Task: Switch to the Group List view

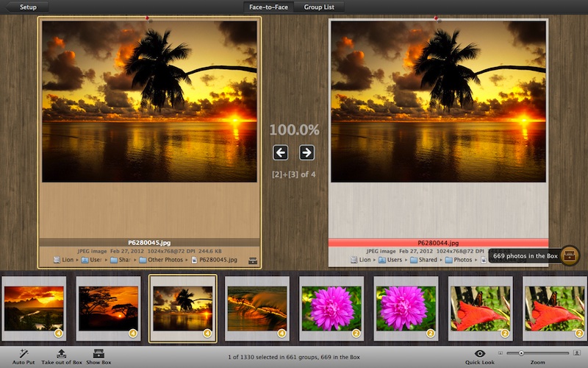Action: coord(319,7)
